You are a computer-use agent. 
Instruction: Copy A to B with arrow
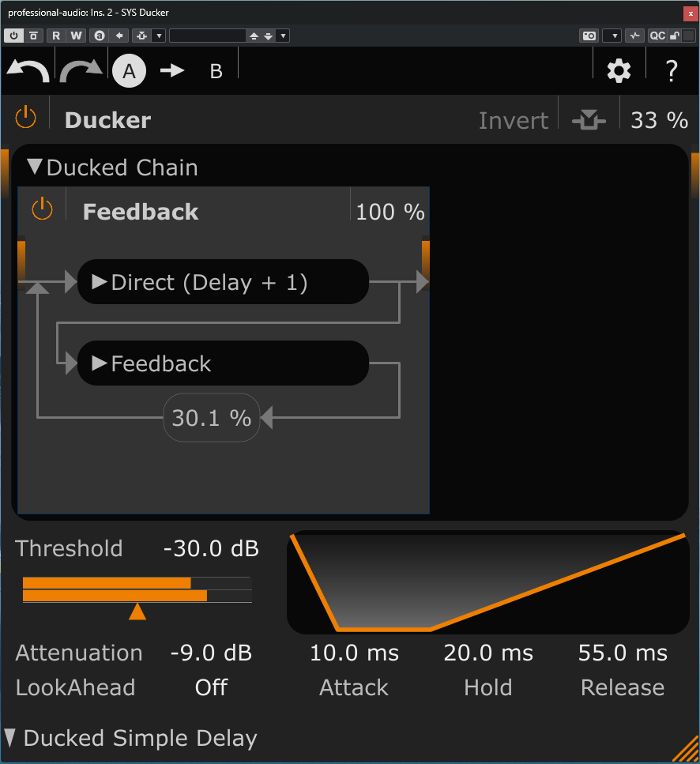pyautogui.click(x=171, y=71)
